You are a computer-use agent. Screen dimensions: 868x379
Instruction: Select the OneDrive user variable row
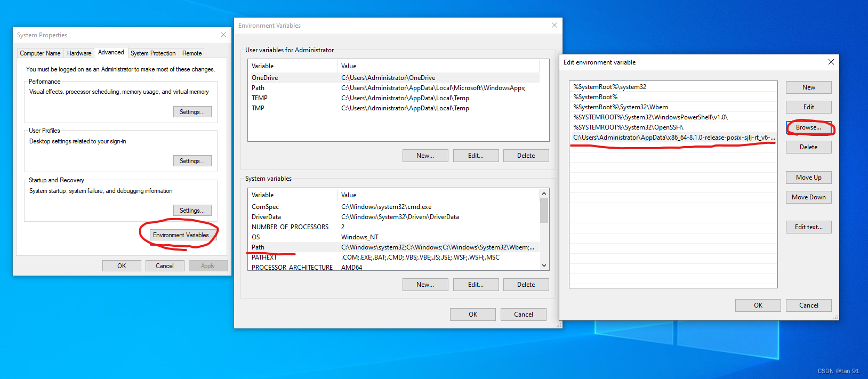393,78
